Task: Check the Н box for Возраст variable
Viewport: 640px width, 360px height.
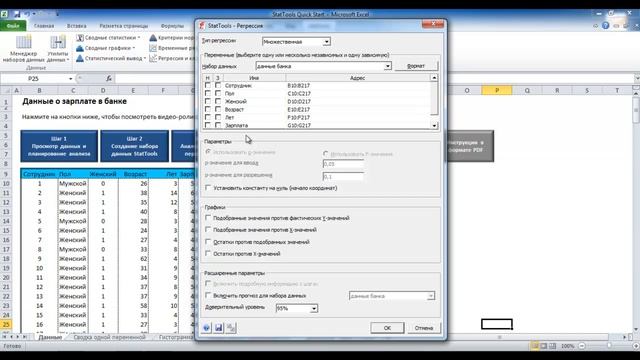Action: pos(208,109)
